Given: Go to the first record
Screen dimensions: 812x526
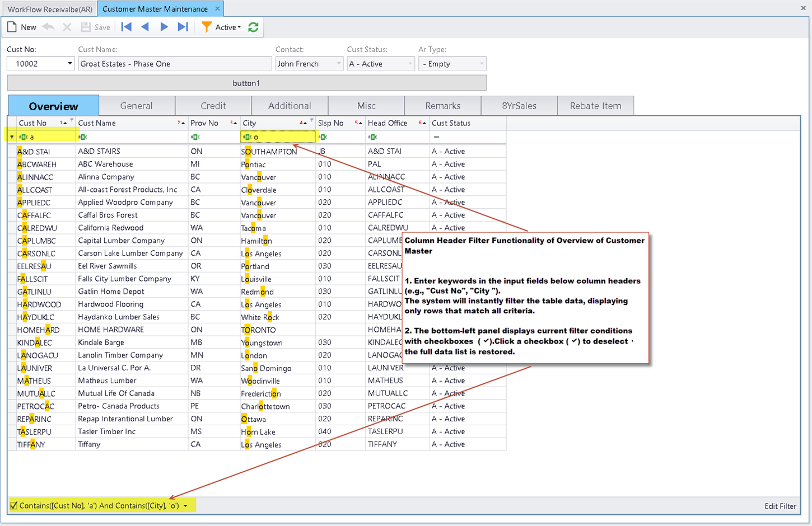Looking at the screenshot, I should coord(127,27).
